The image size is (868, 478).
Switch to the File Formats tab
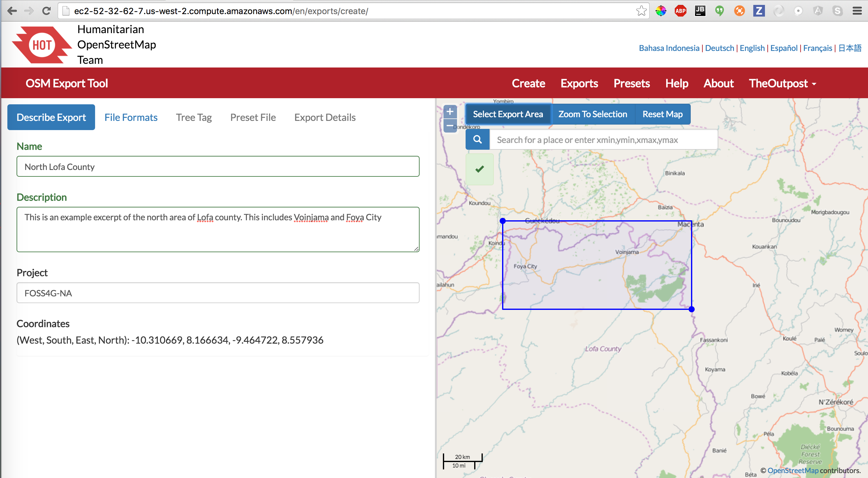131,117
